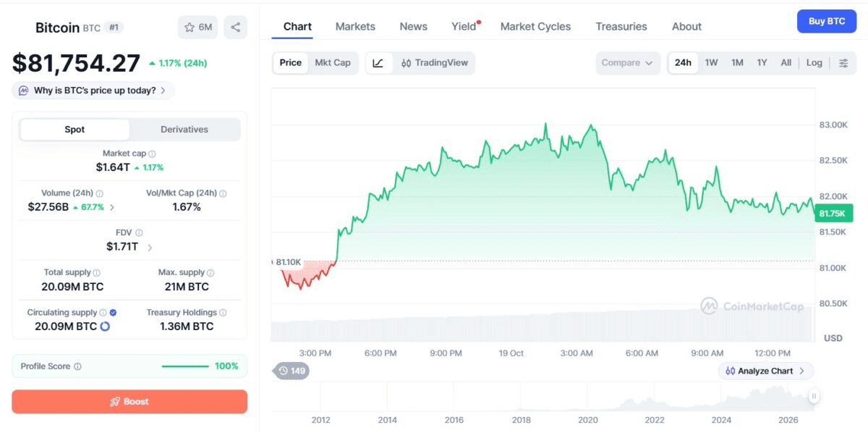Click the verified badge near Circulating supply
The image size is (868, 433).
pos(113,313)
